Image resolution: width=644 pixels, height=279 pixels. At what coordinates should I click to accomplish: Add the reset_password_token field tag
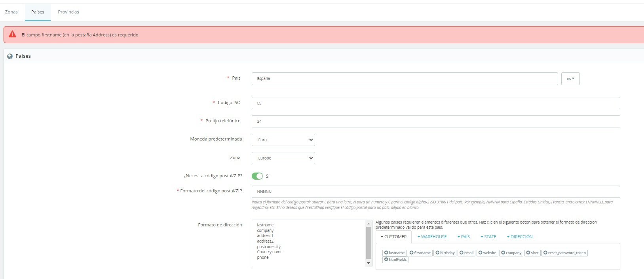point(564,253)
